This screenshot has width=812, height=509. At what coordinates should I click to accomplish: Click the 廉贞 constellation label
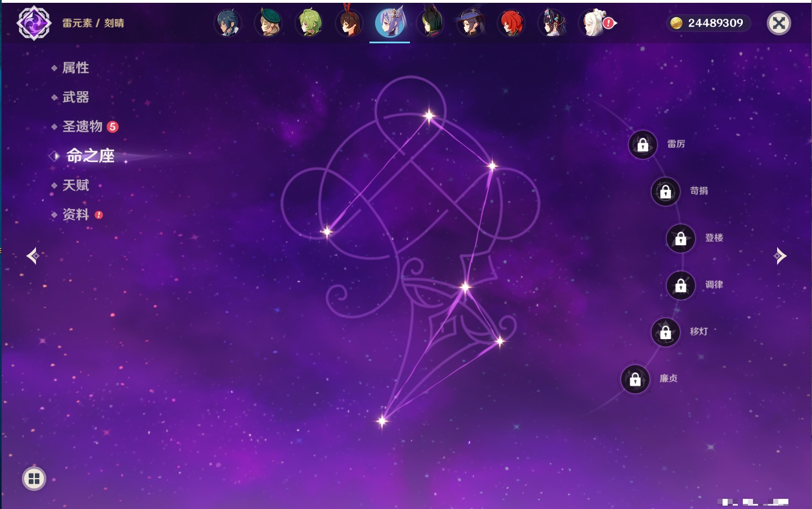coord(669,379)
